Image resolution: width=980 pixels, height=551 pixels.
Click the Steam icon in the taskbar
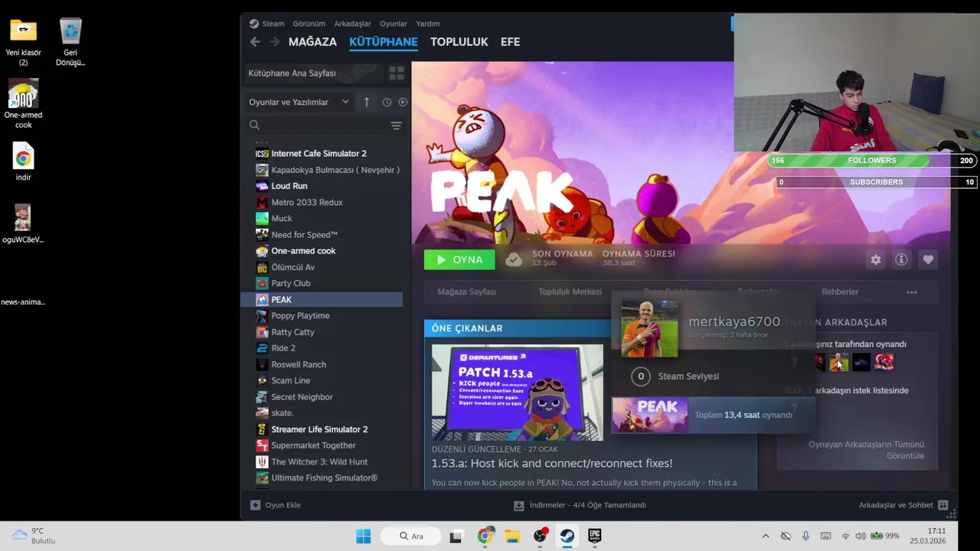(x=567, y=536)
